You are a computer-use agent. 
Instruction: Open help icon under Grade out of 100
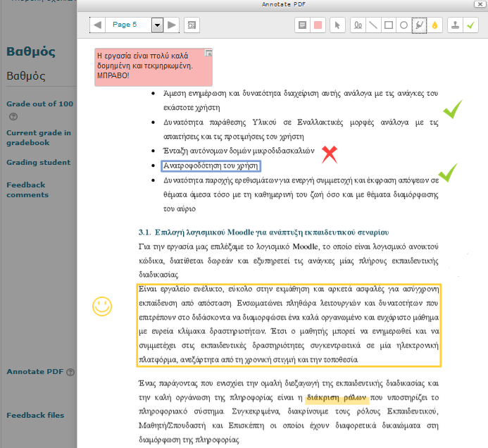[x=13, y=117]
